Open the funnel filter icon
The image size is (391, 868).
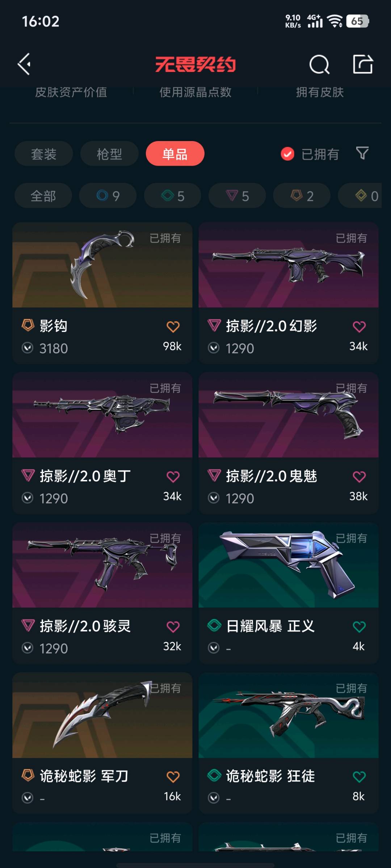362,153
